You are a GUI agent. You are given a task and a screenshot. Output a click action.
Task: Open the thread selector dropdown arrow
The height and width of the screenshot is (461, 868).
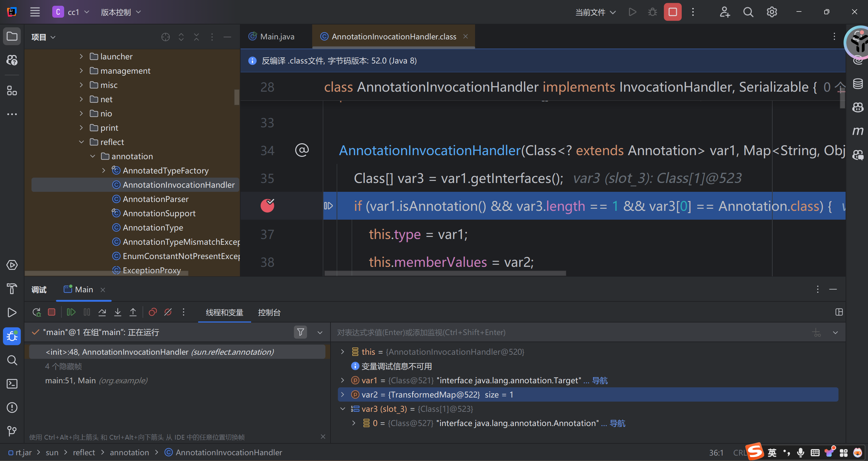click(320, 332)
